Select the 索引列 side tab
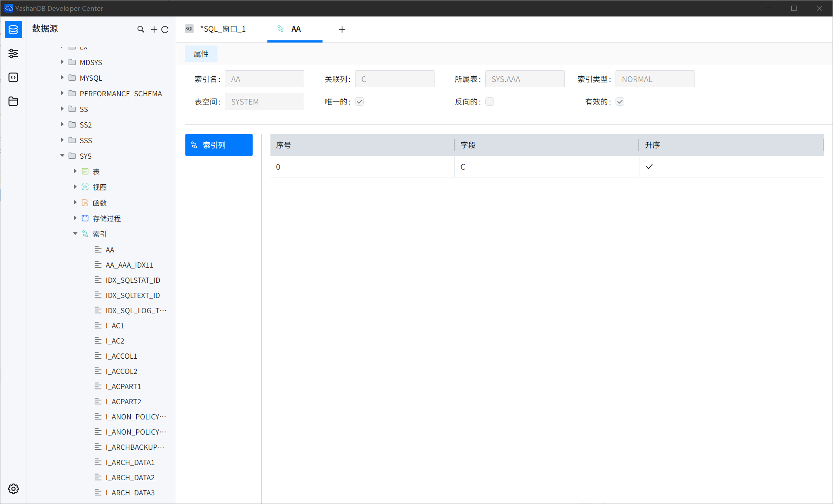 click(x=219, y=145)
